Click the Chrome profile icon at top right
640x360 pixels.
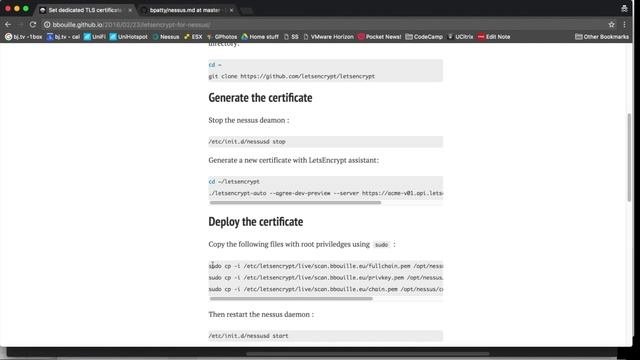(x=624, y=9)
